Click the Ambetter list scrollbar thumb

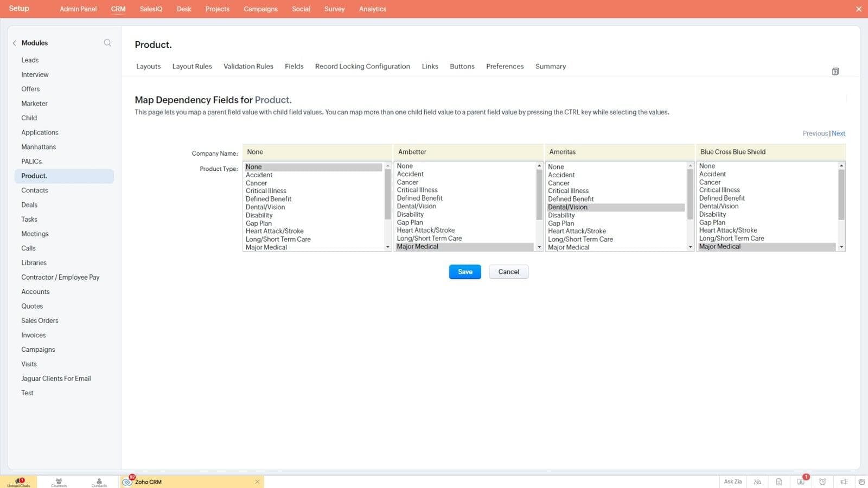(539, 194)
